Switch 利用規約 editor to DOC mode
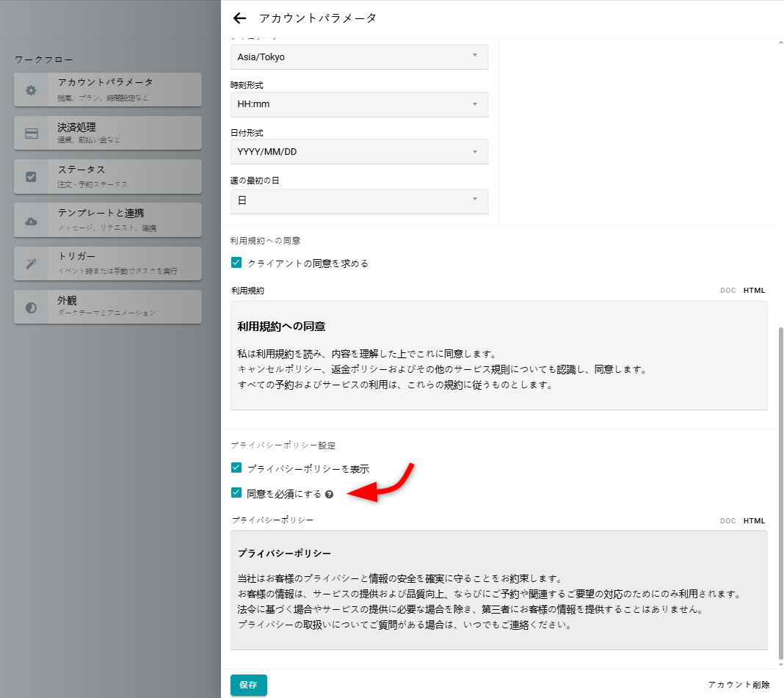784x698 pixels. pyautogui.click(x=727, y=291)
